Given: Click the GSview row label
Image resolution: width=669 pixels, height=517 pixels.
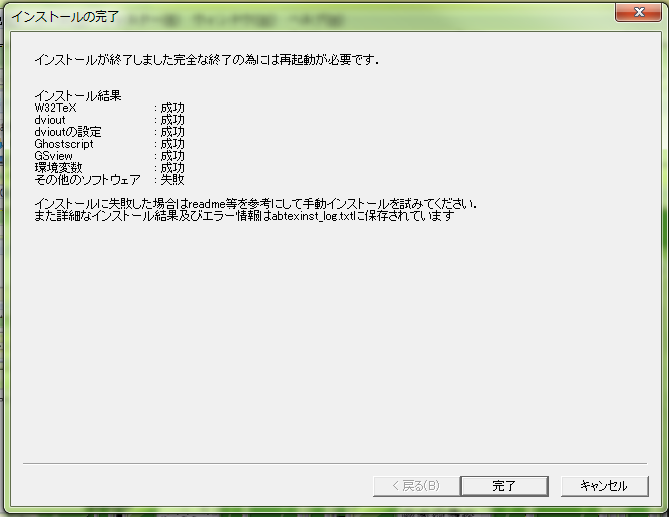Looking at the screenshot, I should pyautogui.click(x=53, y=156).
